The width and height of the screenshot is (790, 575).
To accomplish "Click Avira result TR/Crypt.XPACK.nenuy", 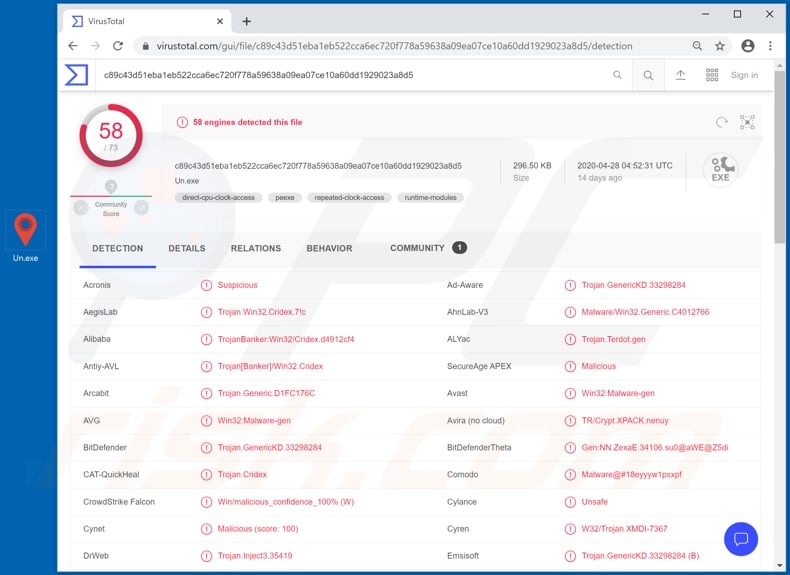I will click(625, 420).
